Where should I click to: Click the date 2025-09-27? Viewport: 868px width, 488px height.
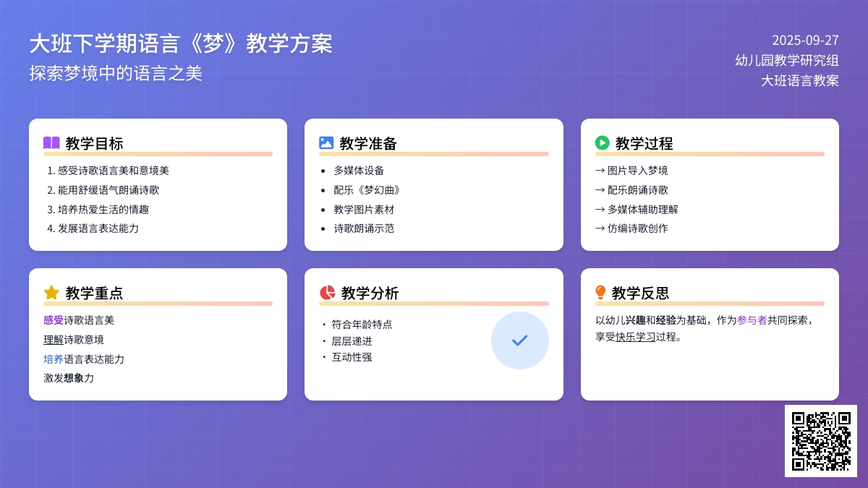(x=805, y=40)
